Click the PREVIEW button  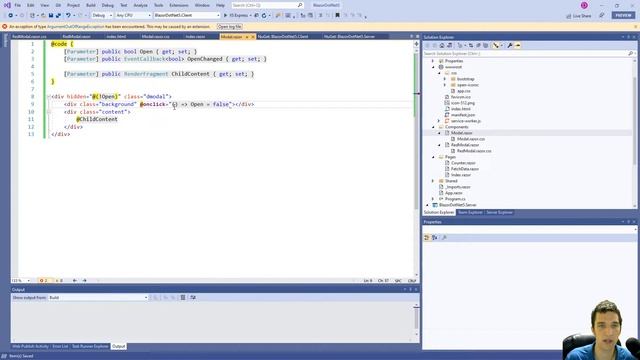623,15
